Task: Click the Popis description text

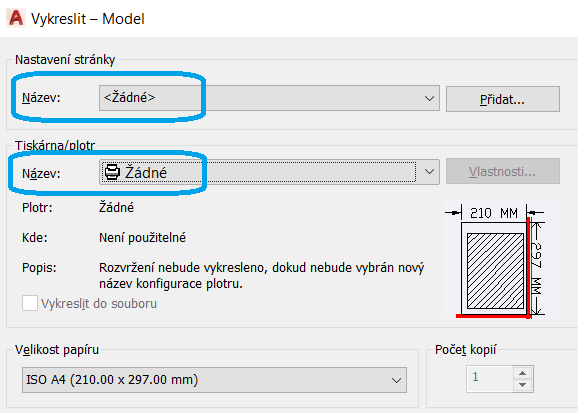Action: [x=262, y=275]
